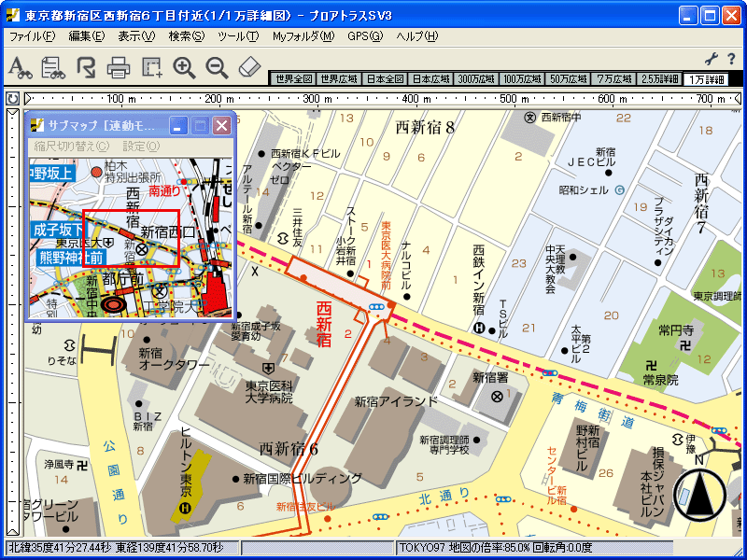Image resolution: width=747 pixels, height=560 pixels.
Task: Switch to 100万広域 scale tab
Action: [523, 79]
